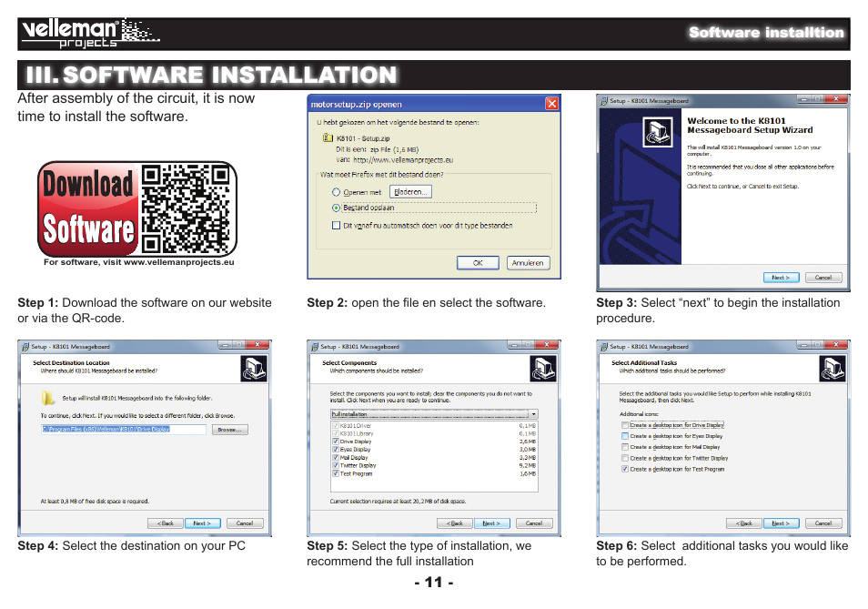The image size is (868, 609).
Task: Click the Velleman projects logo
Action: pyautogui.click(x=90, y=34)
